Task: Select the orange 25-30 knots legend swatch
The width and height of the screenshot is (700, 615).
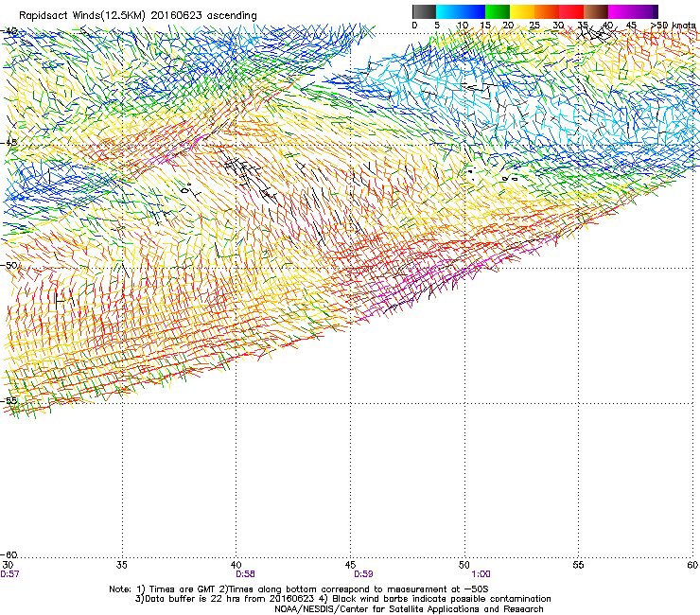Action: tap(547, 11)
